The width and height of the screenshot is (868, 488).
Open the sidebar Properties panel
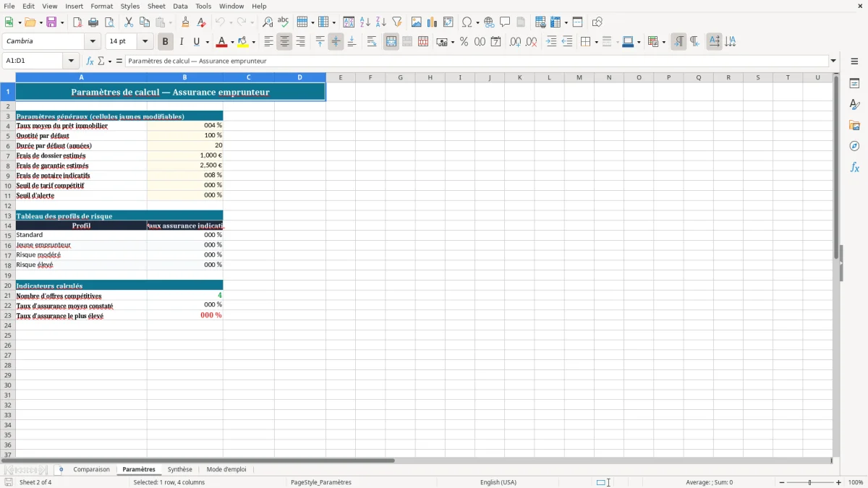[854, 84]
